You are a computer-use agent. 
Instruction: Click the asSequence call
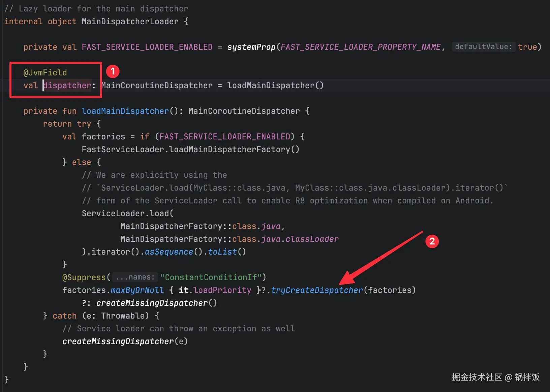click(x=169, y=252)
